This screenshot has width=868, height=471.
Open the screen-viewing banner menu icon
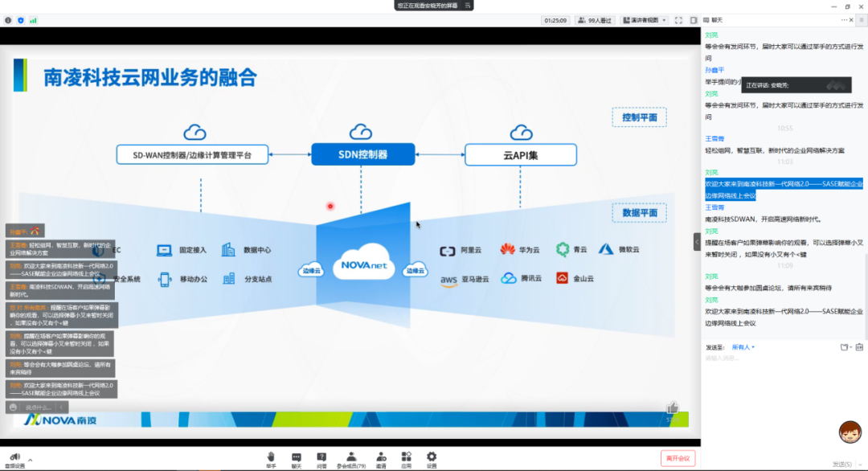coord(468,6)
